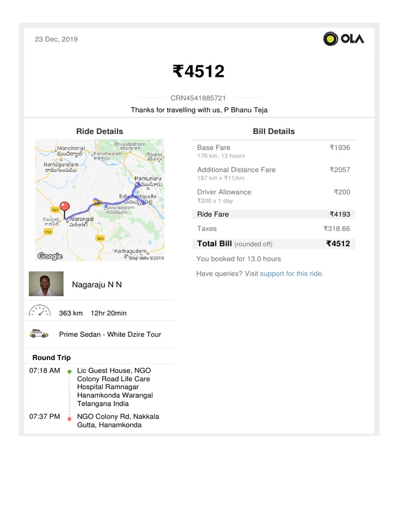Click the Driver Allowance entry
Image resolution: width=399 pixels, height=532 pixels.
pos(273,195)
